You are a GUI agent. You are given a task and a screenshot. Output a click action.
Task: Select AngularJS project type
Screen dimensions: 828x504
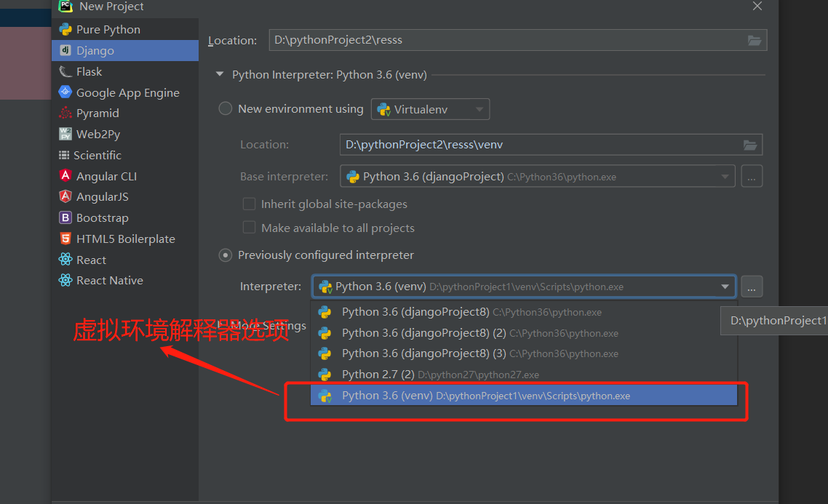click(125, 197)
